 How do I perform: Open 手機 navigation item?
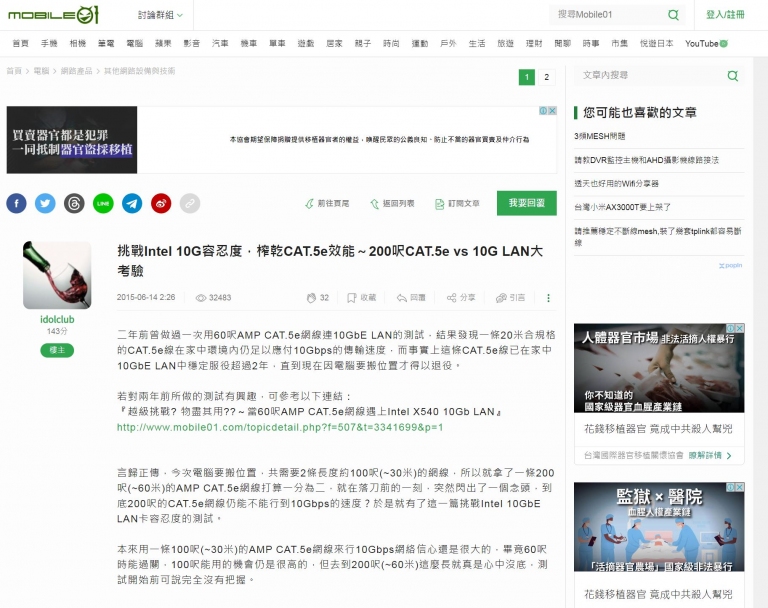pyautogui.click(x=49, y=43)
